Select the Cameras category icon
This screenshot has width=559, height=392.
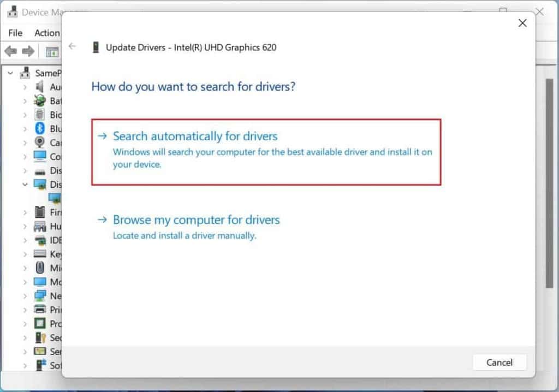point(39,142)
